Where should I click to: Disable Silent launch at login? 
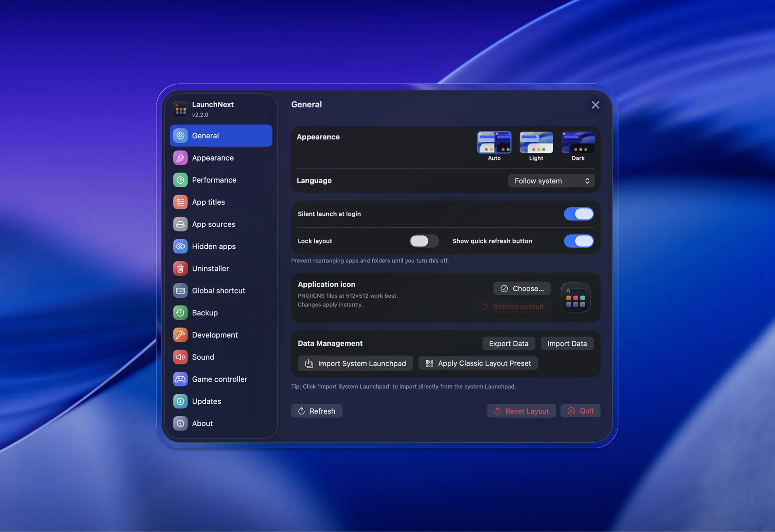(578, 214)
